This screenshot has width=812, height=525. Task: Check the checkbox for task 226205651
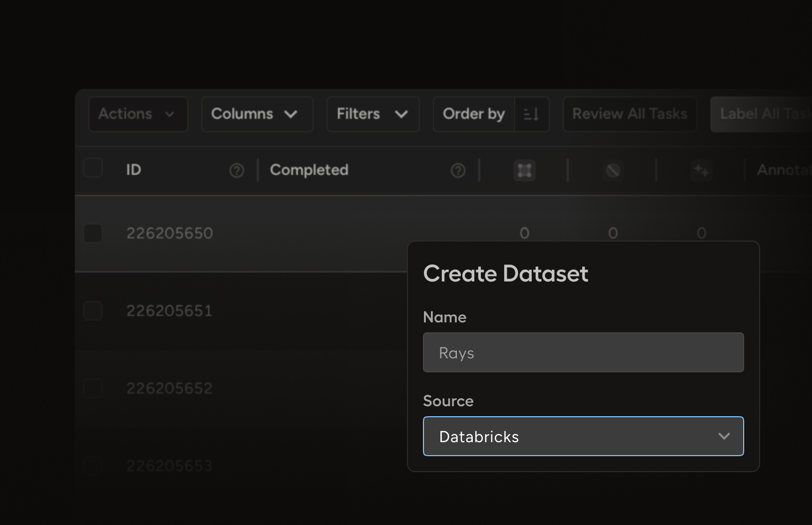click(x=93, y=310)
